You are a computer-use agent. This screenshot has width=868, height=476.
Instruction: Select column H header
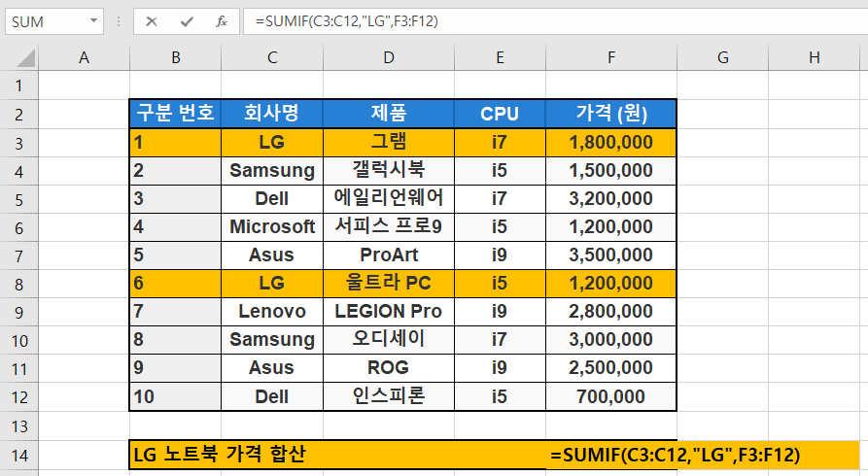point(814,57)
